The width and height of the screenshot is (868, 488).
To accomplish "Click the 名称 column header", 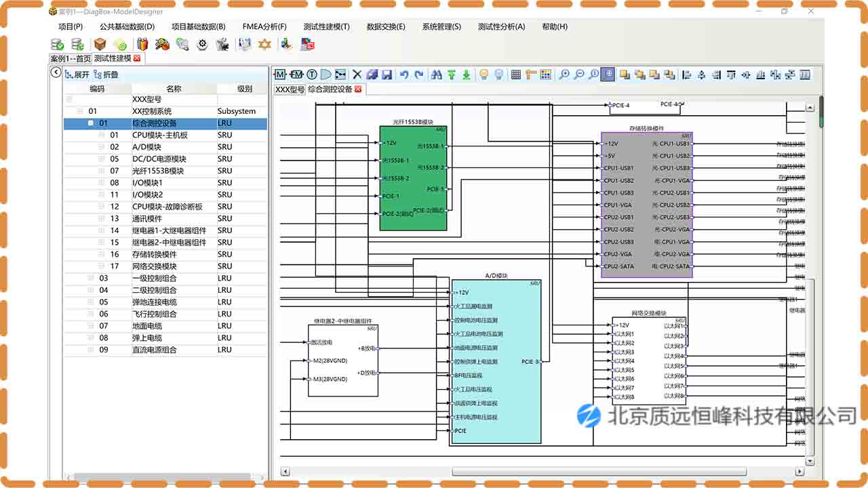I will 174,89.
